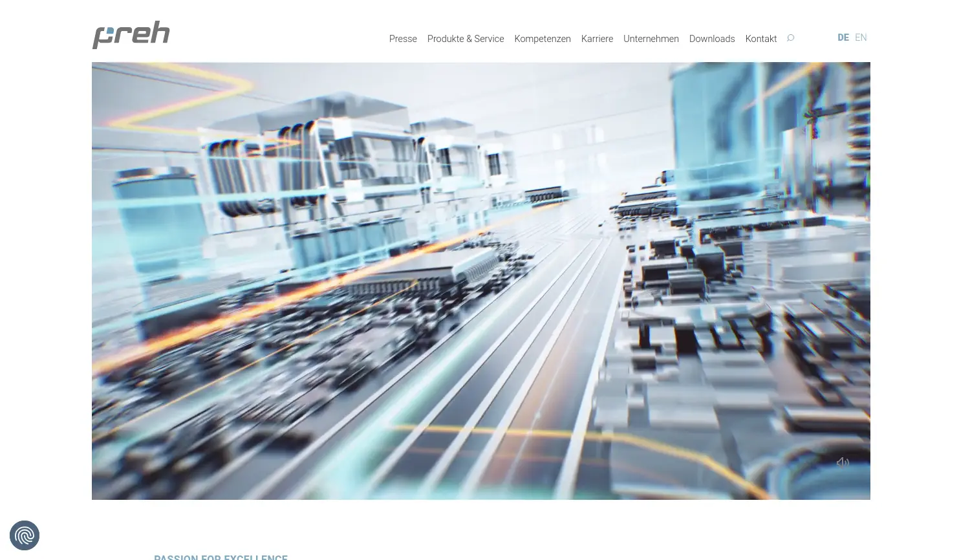
Task: Unmute the hero video with the speaker icon
Action: coord(842,462)
